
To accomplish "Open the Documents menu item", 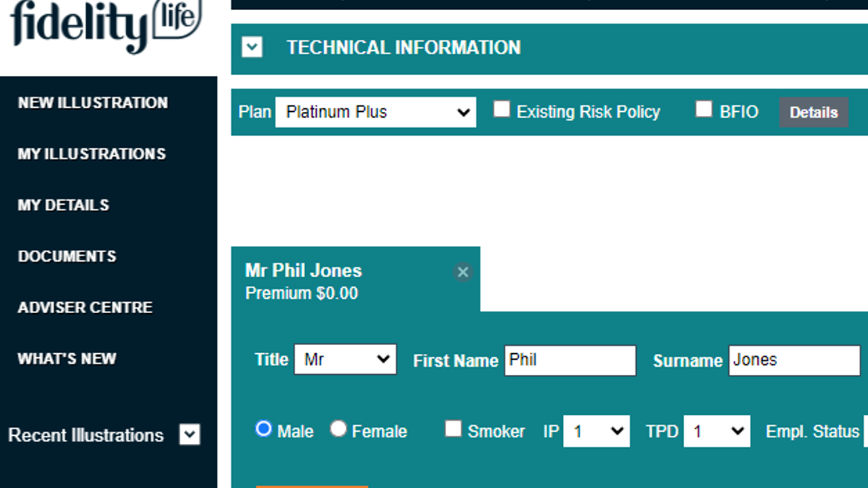I will point(67,256).
